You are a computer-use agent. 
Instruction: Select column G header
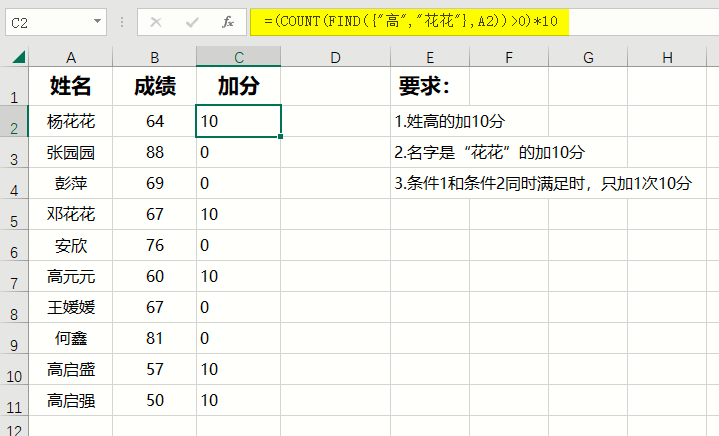click(588, 57)
